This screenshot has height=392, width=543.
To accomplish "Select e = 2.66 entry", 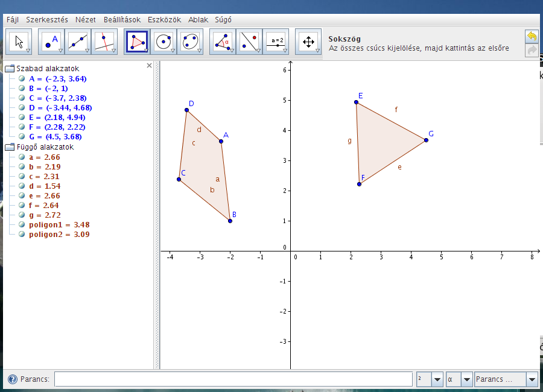I will coord(44,196).
